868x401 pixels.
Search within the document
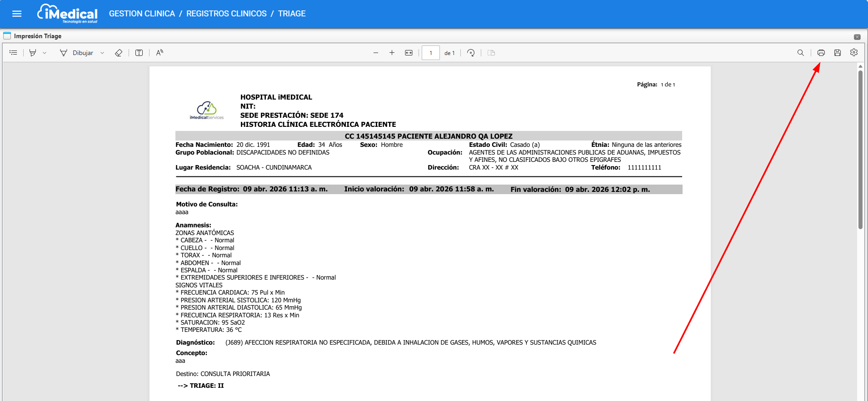(x=800, y=53)
